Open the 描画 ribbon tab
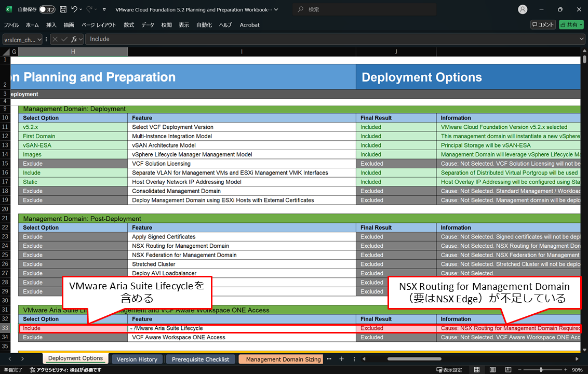588x374 pixels. pos(69,25)
